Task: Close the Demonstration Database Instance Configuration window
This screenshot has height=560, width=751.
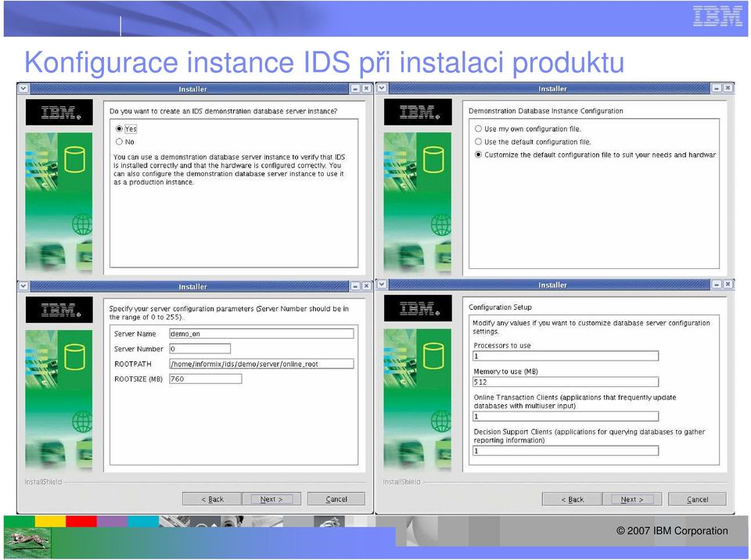Action: point(728,88)
